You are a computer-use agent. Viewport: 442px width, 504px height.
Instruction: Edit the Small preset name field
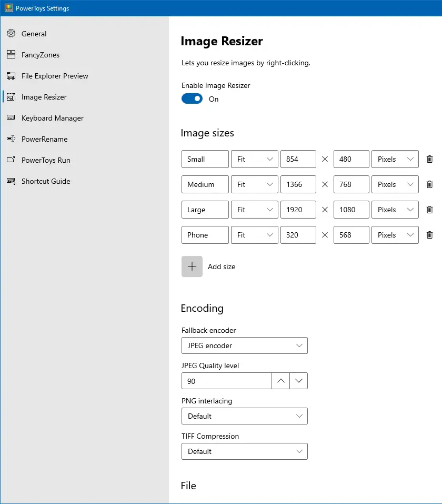click(x=205, y=159)
